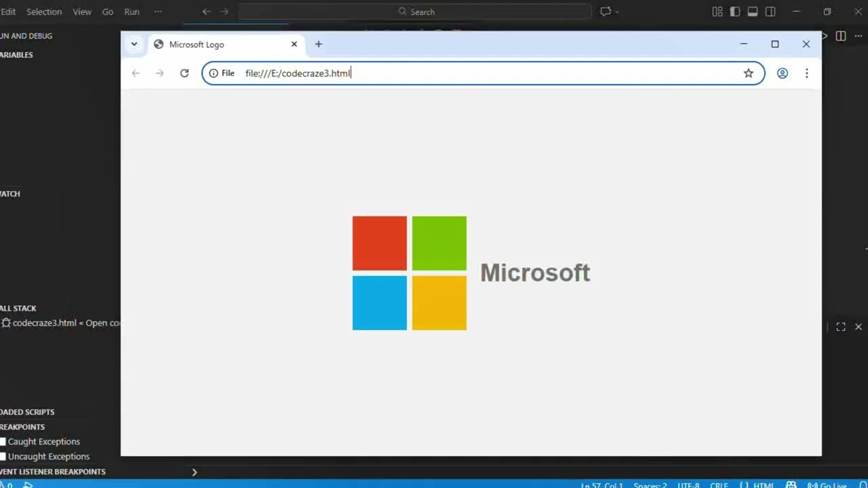Open more VS Code menus ellipsis
The height and width of the screenshot is (488, 868).
tap(158, 12)
